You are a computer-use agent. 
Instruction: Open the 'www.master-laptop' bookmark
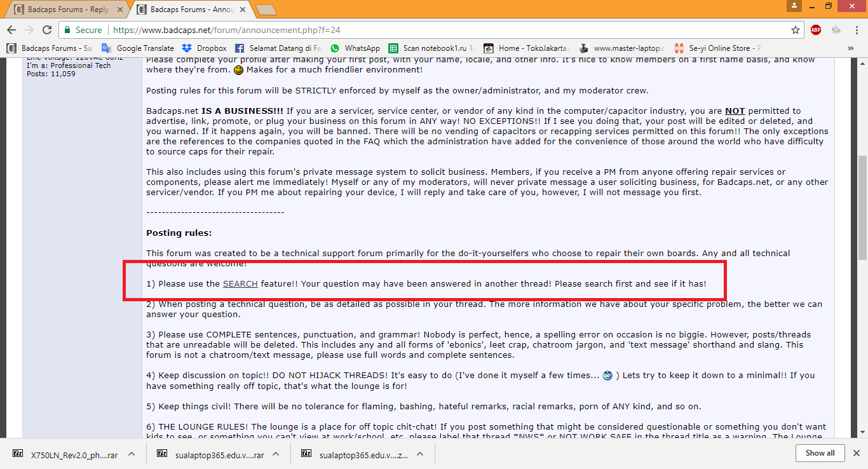pyautogui.click(x=623, y=48)
